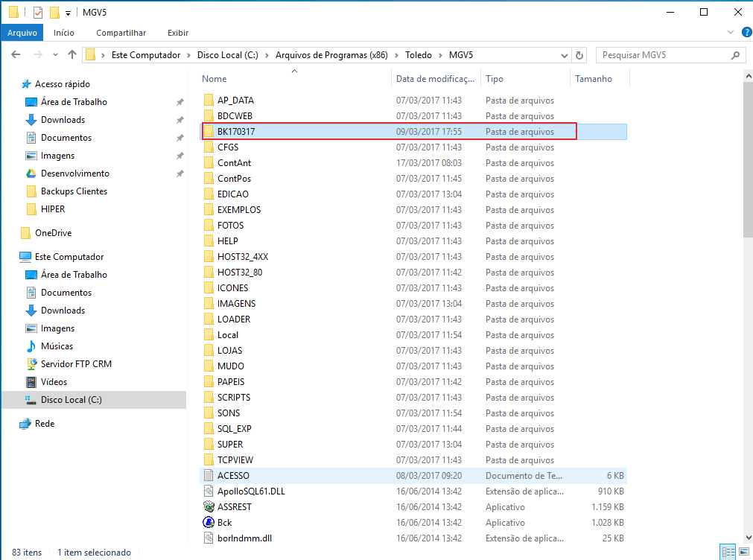Open the address bar history dropdown

click(x=563, y=55)
